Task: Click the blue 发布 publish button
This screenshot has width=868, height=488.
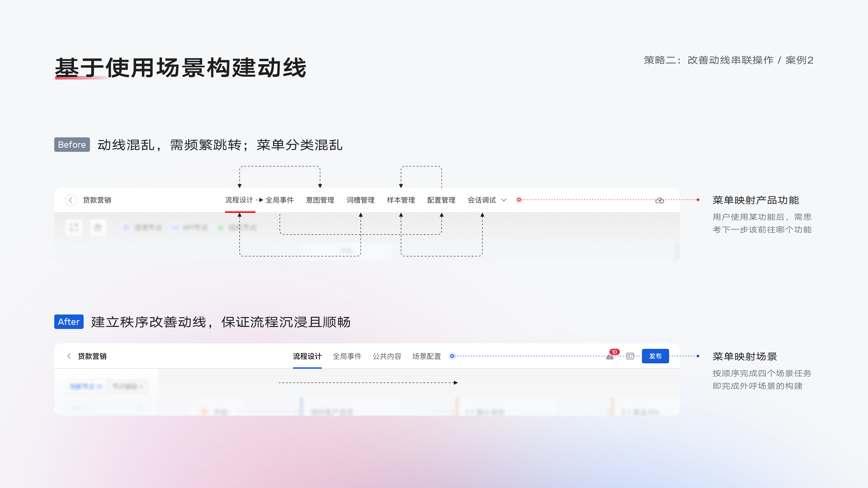Action: 655,356
